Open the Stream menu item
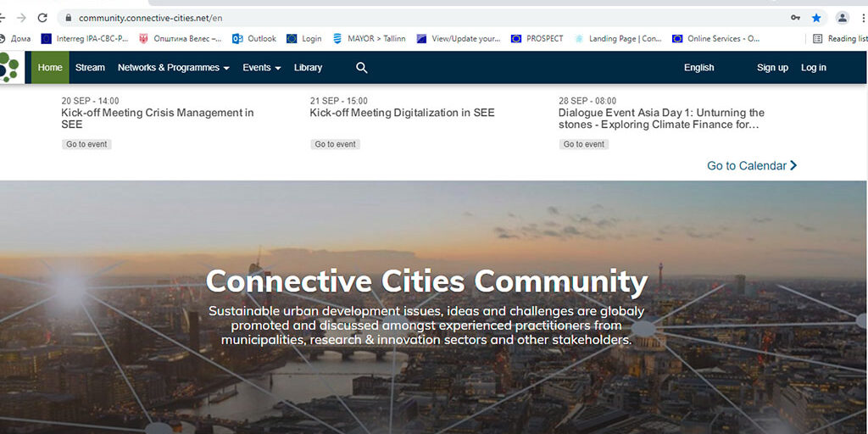868x434 pixels. pos(90,68)
